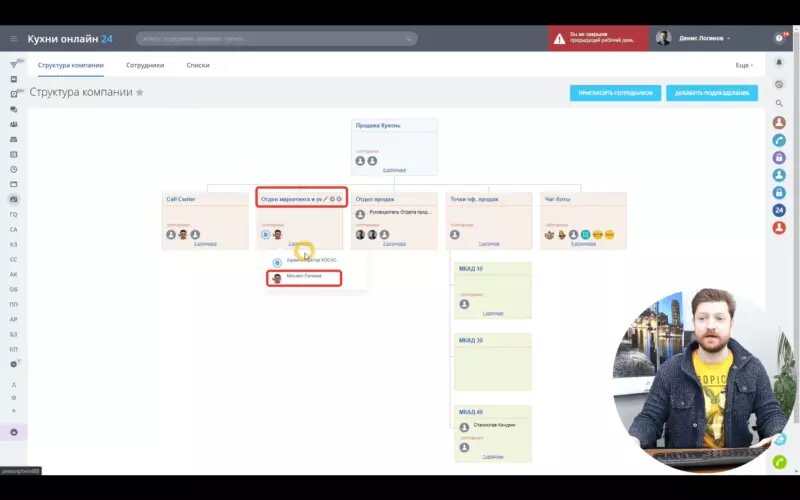The height and width of the screenshot is (500, 800).
Task: Open the chat bubbles icon in left sidebar
Action: [x=14, y=109]
